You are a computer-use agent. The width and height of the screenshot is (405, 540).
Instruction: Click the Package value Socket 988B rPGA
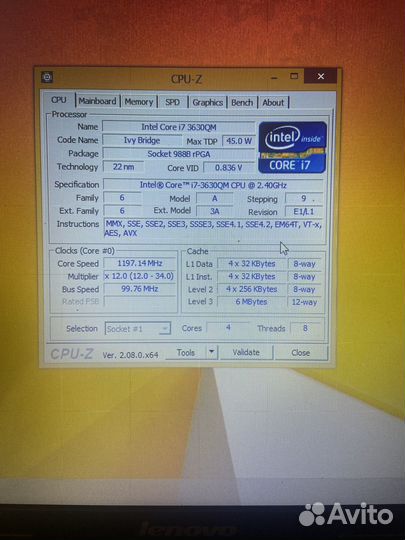click(x=178, y=154)
